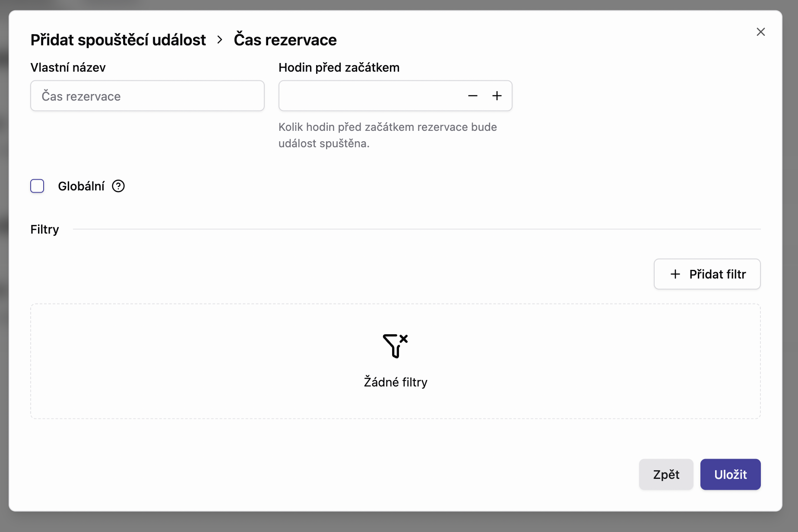Click the Globální label text

pyautogui.click(x=81, y=186)
